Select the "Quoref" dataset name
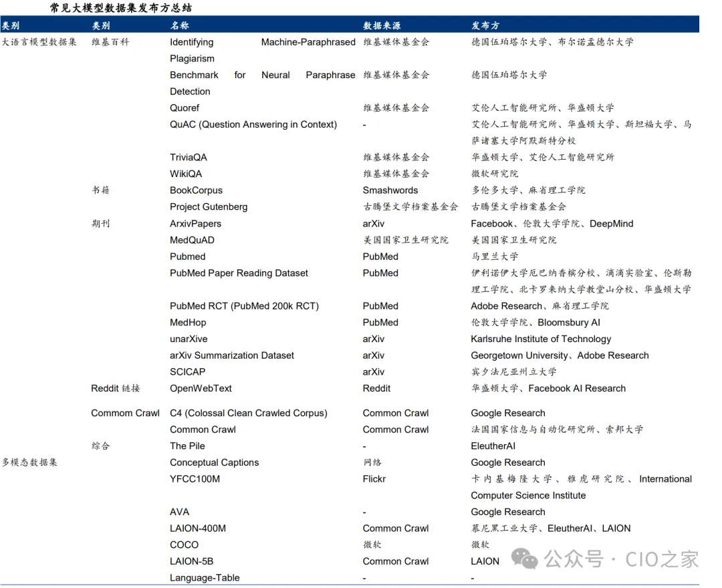Image resolution: width=722 pixels, height=588 pixels. [185, 108]
